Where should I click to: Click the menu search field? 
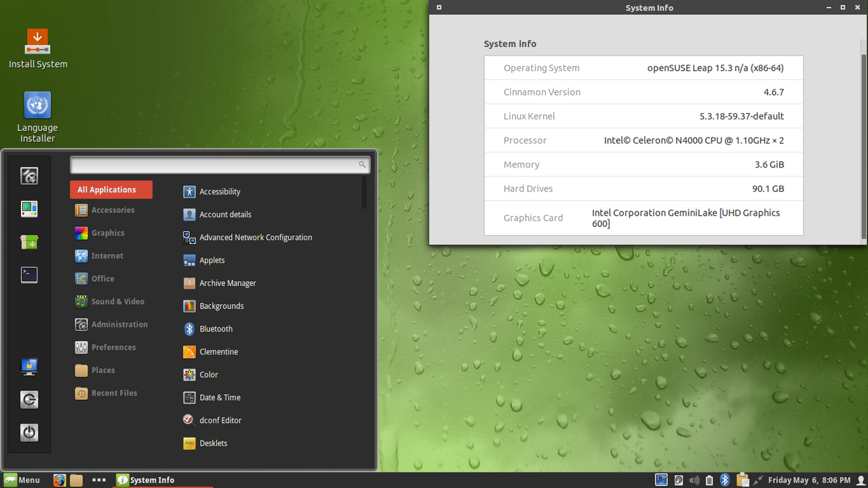tap(220, 165)
